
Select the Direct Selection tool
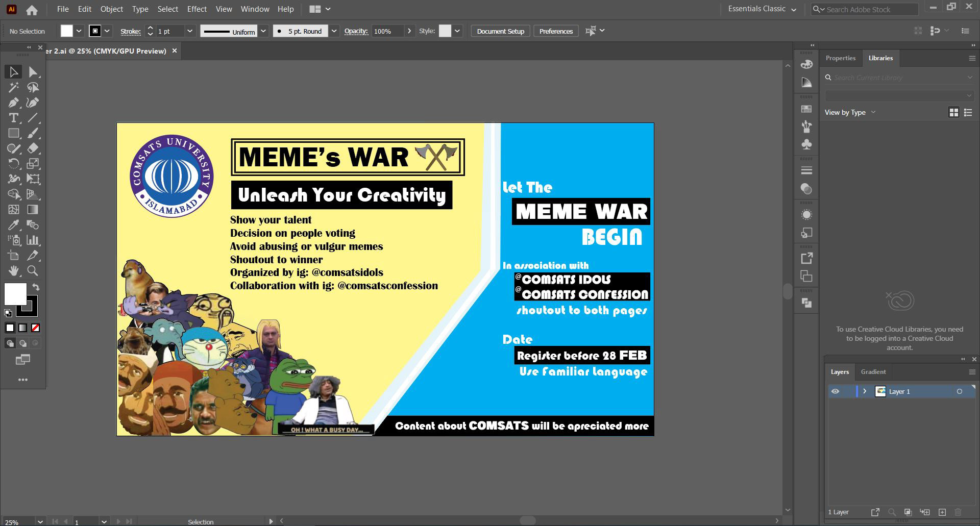33,72
